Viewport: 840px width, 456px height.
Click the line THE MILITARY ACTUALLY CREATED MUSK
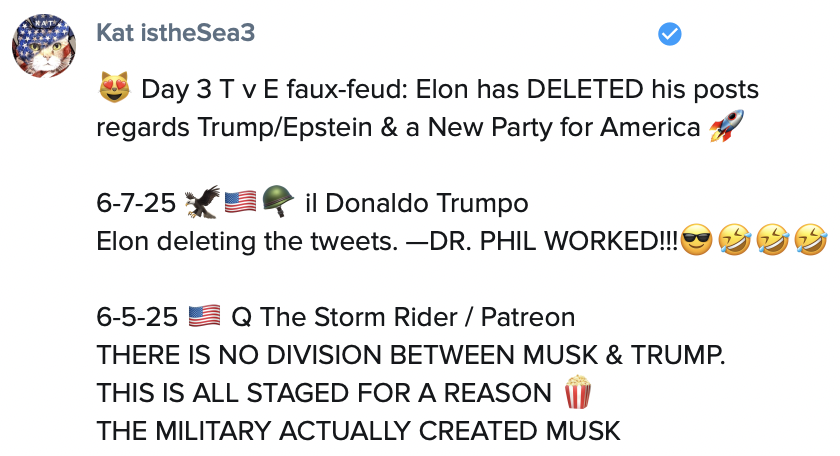point(358,431)
